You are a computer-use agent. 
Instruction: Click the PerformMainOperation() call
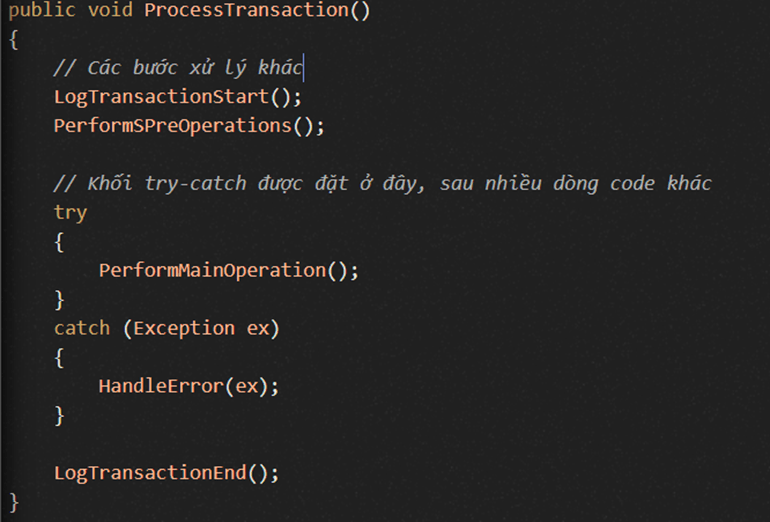[229, 271]
